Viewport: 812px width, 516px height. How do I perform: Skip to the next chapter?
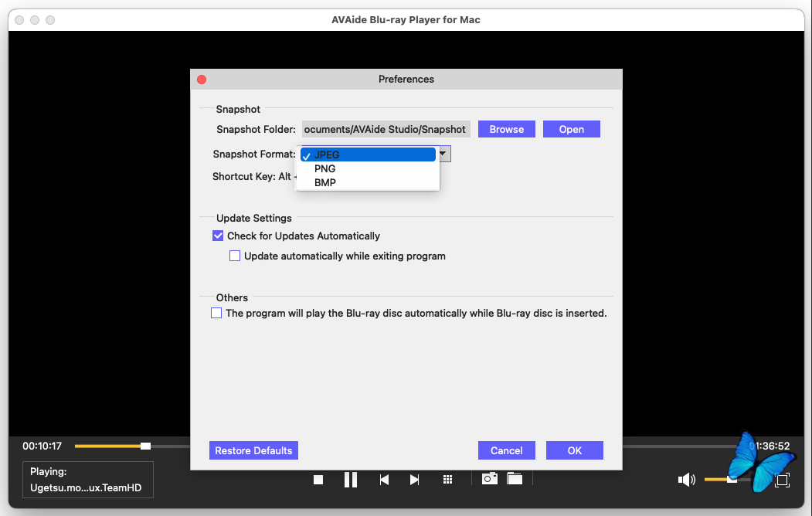(x=414, y=480)
